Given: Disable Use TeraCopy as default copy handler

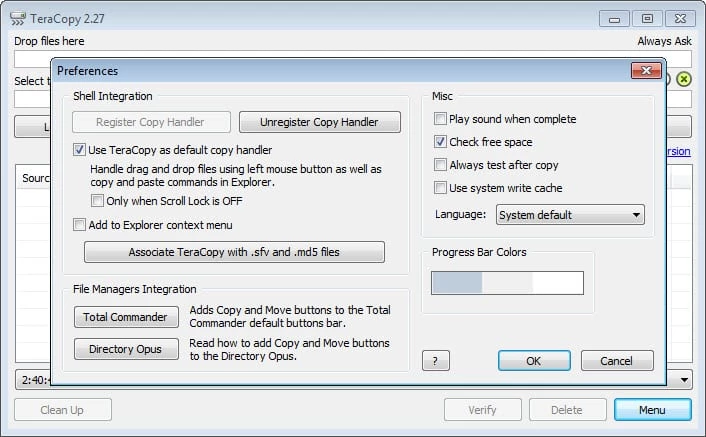Looking at the screenshot, I should pos(80,150).
